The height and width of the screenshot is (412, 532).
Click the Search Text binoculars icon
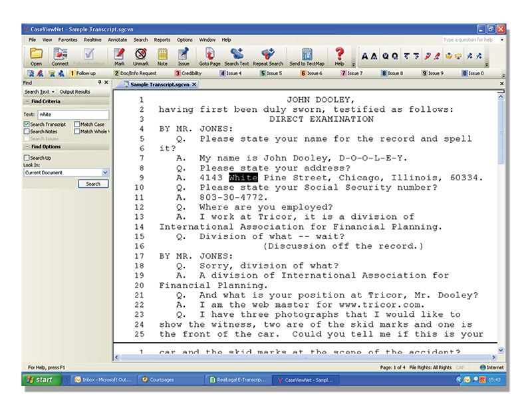click(237, 54)
